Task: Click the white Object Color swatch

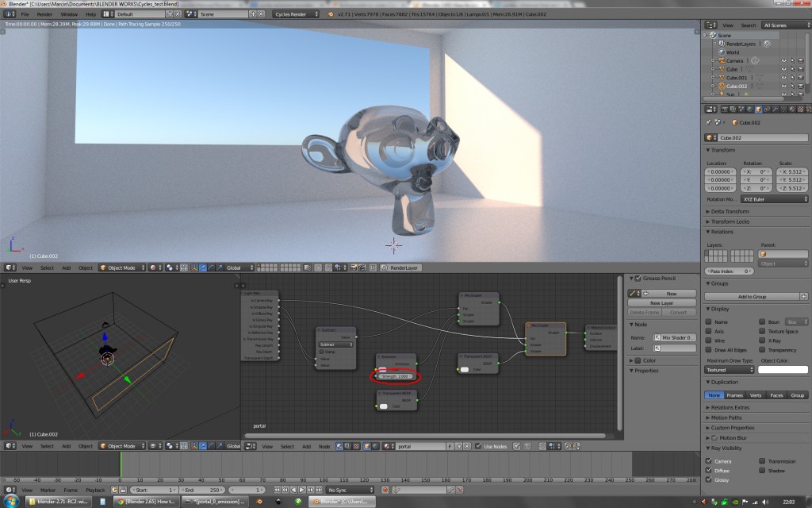Action: pos(784,369)
